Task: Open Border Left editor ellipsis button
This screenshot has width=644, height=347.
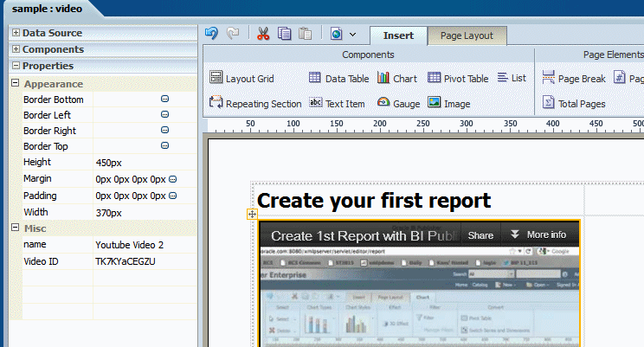Action: coord(164,114)
